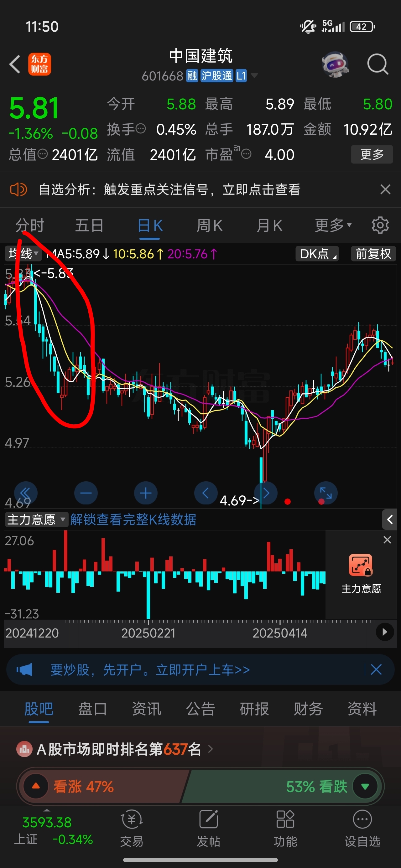Open the DK点 dropdown
Viewport: 401px width, 868px height.
click(317, 254)
